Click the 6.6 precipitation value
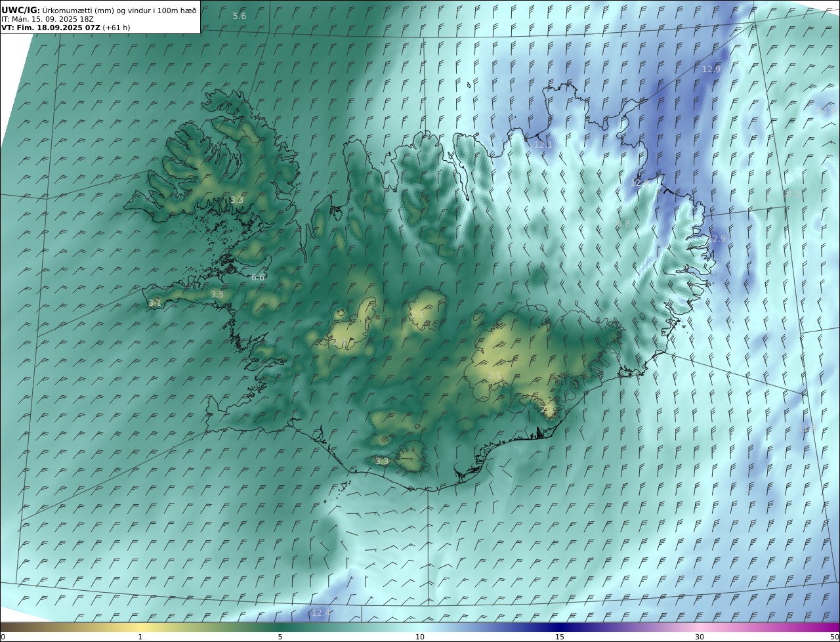This screenshot has height=642, width=840. 258,278
